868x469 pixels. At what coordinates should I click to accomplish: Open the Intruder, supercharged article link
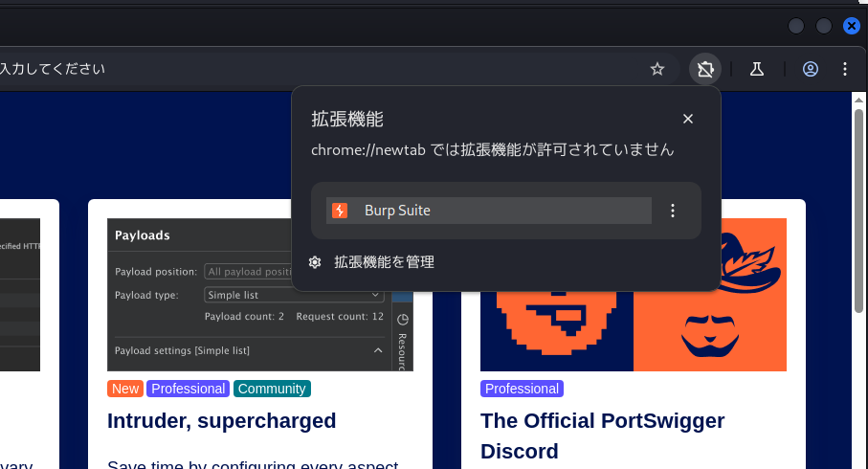pyautogui.click(x=221, y=421)
